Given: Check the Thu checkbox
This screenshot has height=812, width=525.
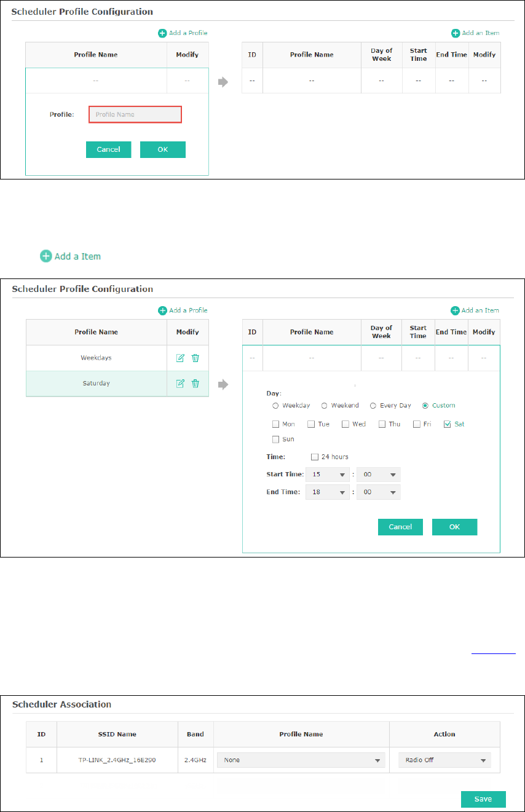Looking at the screenshot, I should 382,424.
